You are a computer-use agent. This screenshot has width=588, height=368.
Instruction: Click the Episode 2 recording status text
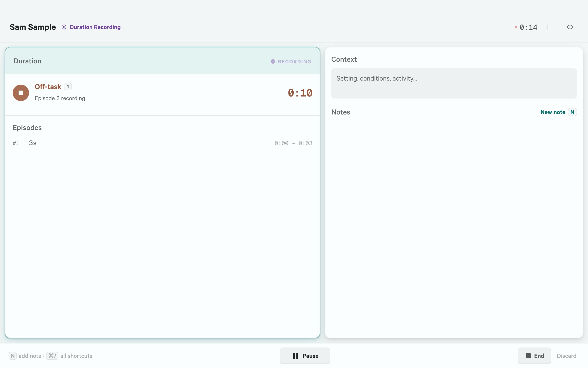click(60, 98)
